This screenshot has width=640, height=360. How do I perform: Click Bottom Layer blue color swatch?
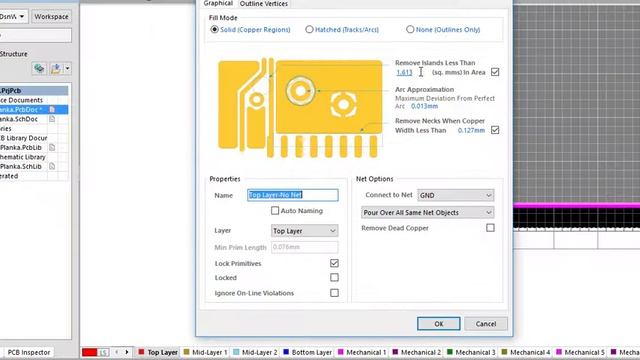pyautogui.click(x=286, y=352)
